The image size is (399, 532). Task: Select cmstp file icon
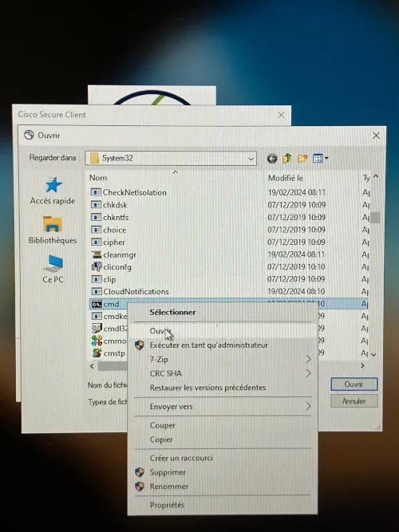97,353
